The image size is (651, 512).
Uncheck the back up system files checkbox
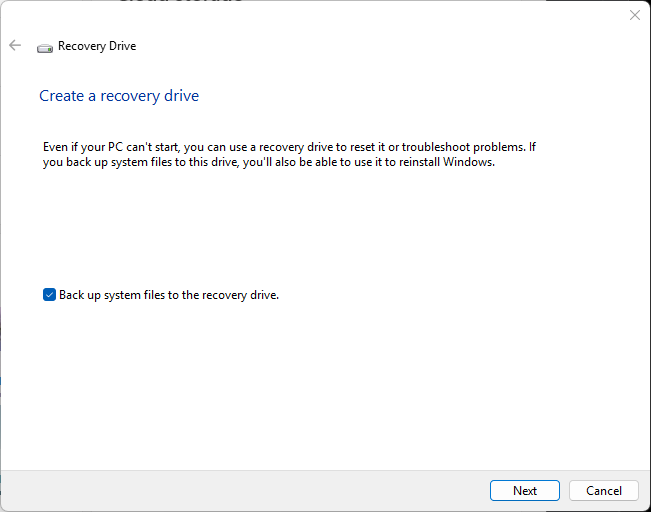[x=49, y=295]
